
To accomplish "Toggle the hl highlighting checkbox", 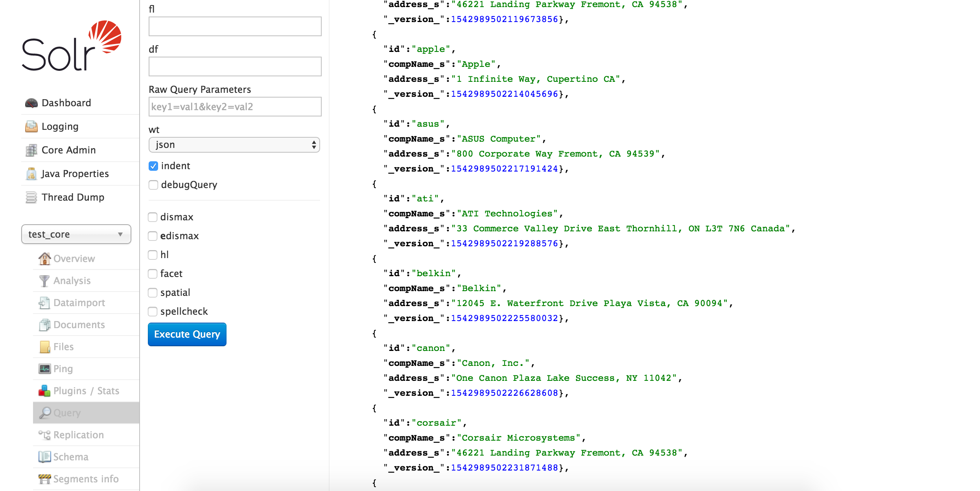I will (153, 255).
